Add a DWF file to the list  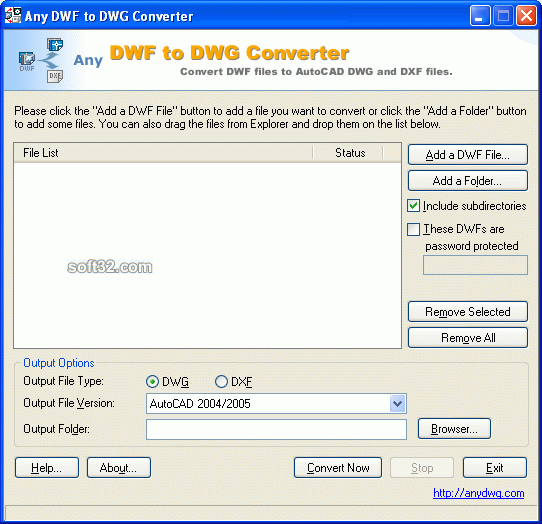[x=468, y=155]
